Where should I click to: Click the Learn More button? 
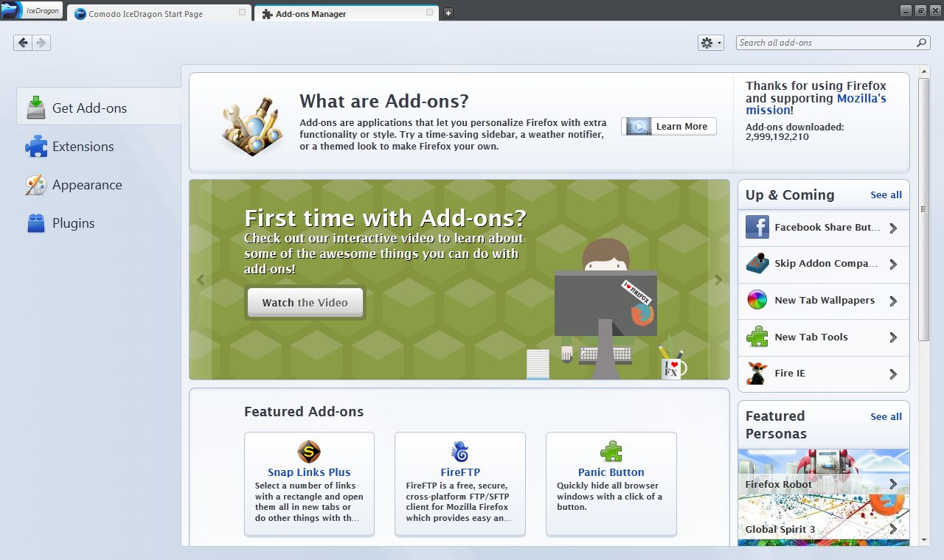(669, 126)
